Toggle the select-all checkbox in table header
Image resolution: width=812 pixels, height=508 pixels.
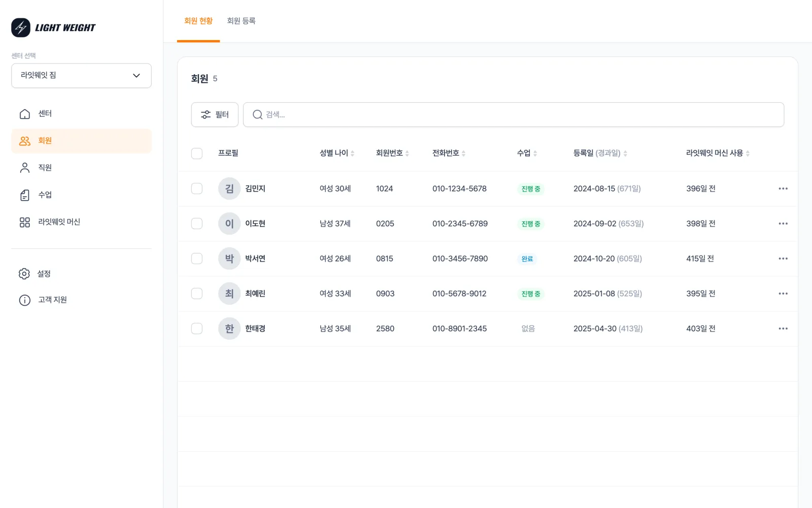[x=197, y=153]
